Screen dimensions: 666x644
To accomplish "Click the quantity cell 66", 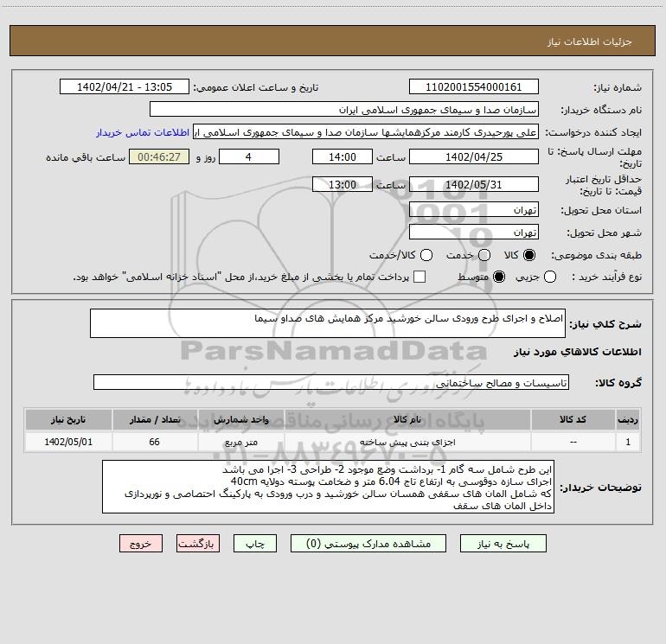I will (155, 442).
